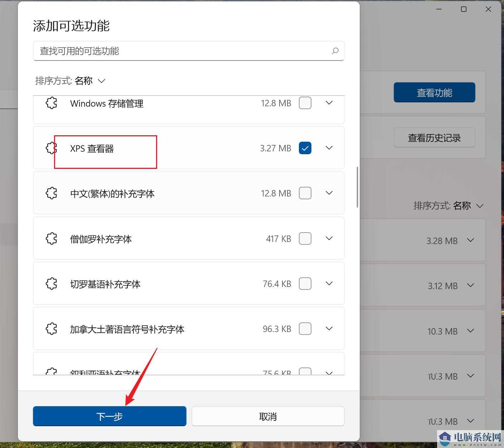
Task: Expand details for Windows 存储管理
Action: [x=329, y=103]
